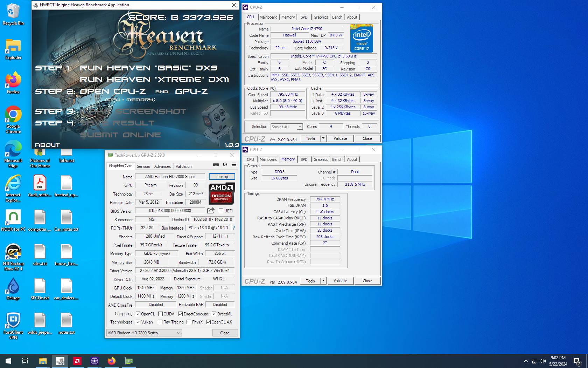588x368 pixels.
Task: Click Open CPU-Z in Heaven step 2
Action: point(113,91)
